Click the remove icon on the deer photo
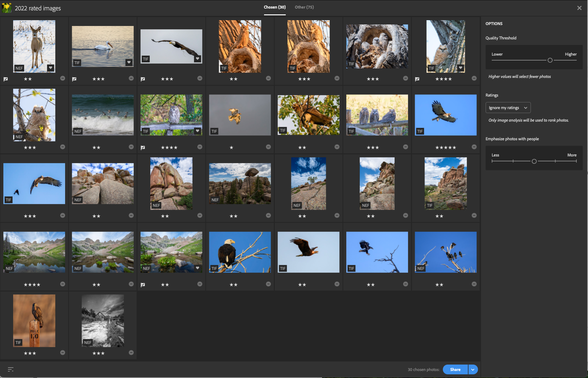 (63, 78)
